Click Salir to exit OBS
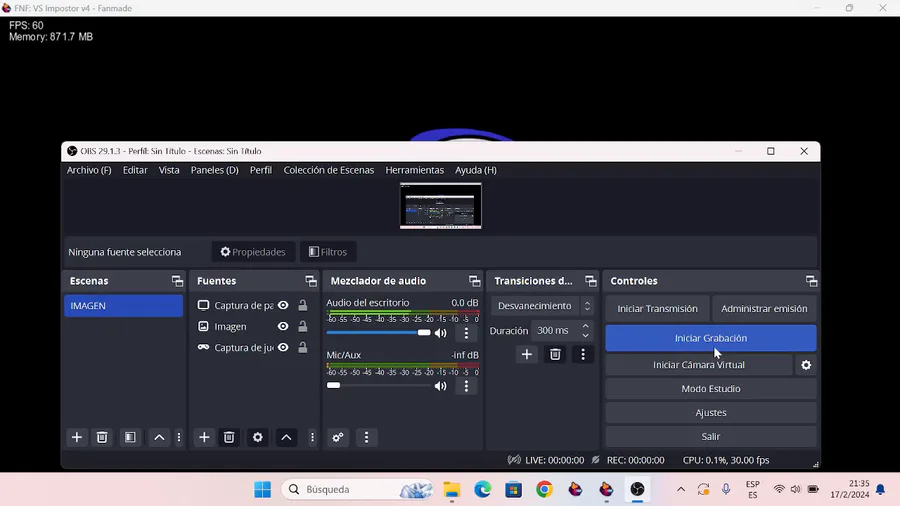Viewport: 900px width, 506px height. 711,437
